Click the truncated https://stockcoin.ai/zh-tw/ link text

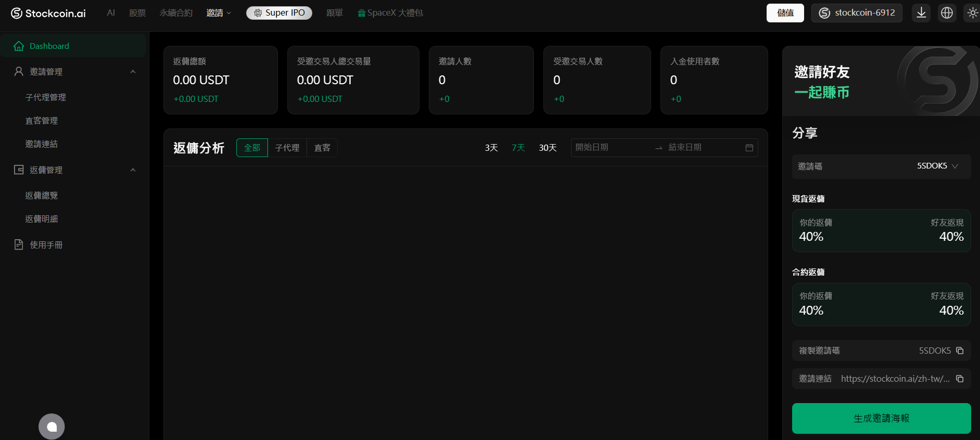click(x=895, y=379)
